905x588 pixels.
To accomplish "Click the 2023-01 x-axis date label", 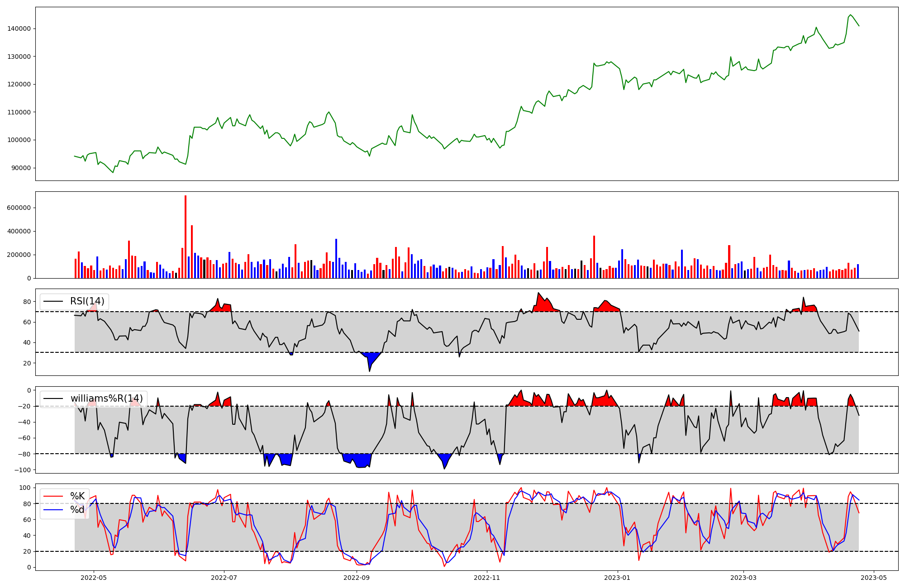I will point(617,578).
